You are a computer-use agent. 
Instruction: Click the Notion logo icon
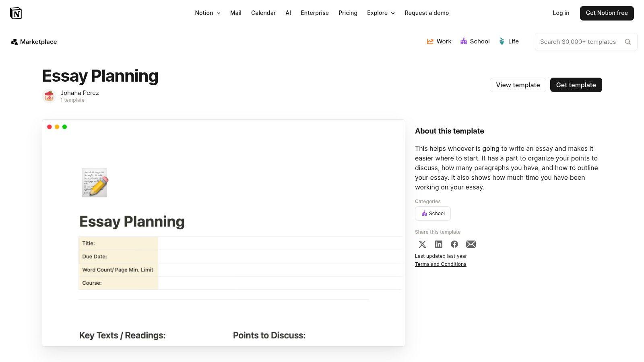pos(16,13)
